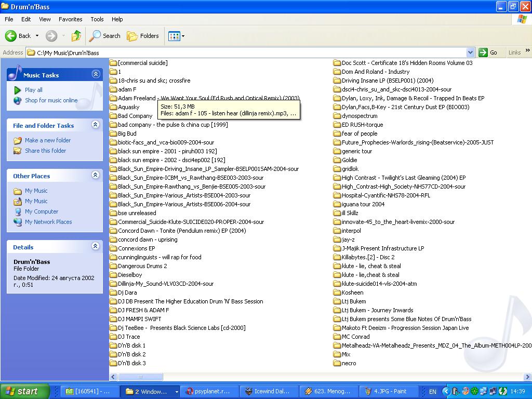Click the Up one level folder icon
532x399 pixels.
point(76,36)
